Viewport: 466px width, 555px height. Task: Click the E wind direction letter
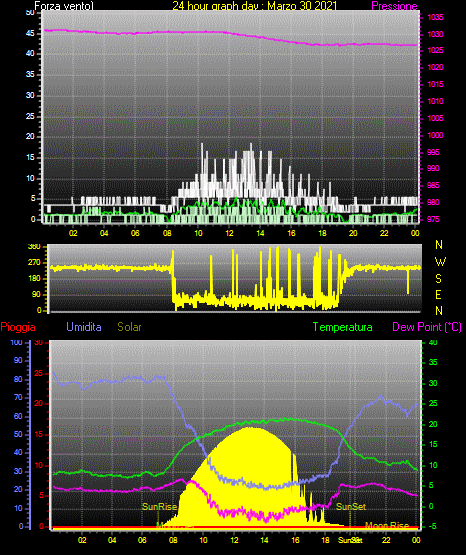[x=438, y=294]
